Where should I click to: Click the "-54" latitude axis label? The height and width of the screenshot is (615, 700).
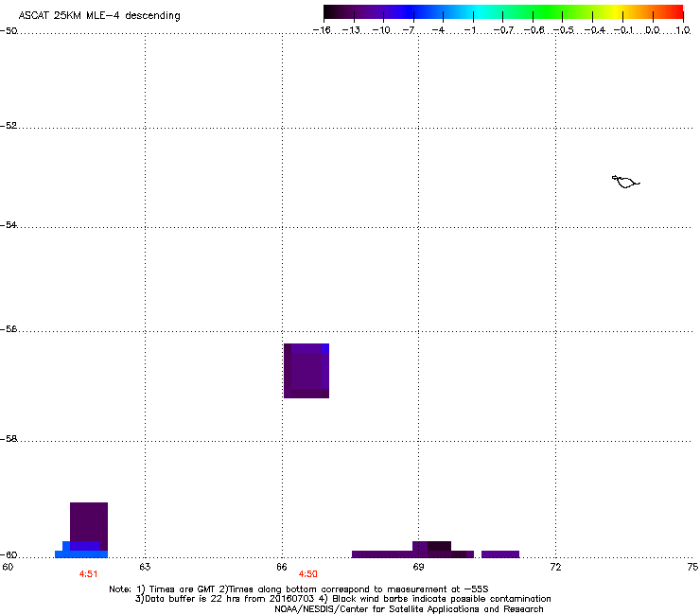[x=9, y=225]
